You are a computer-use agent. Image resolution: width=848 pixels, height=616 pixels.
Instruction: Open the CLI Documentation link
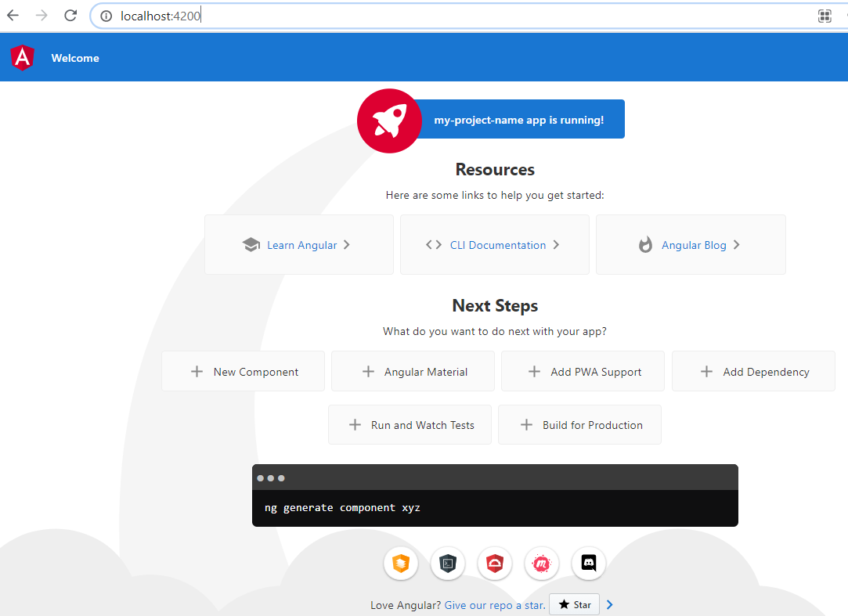(498, 246)
